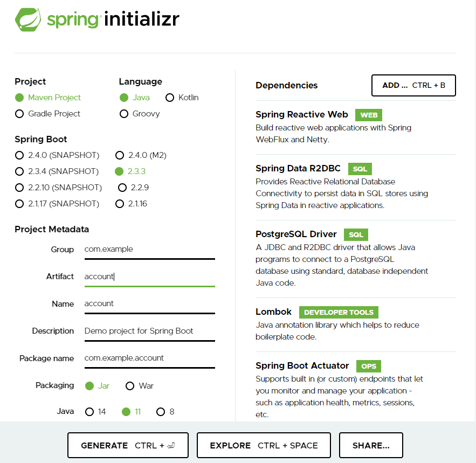This screenshot has width=476, height=463.
Task: Click the GENERATE button
Action: coord(127,445)
